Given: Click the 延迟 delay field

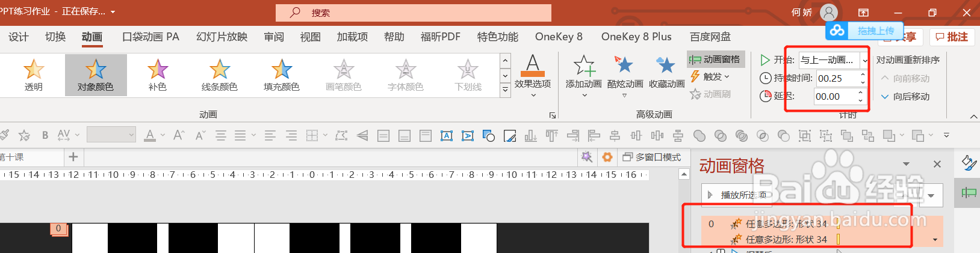Looking at the screenshot, I should [836, 96].
